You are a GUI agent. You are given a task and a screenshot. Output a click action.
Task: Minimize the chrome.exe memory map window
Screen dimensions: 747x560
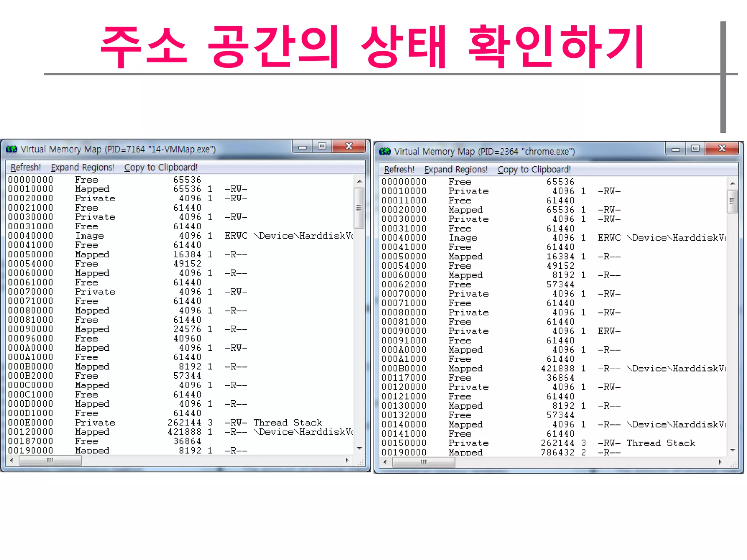[676, 149]
